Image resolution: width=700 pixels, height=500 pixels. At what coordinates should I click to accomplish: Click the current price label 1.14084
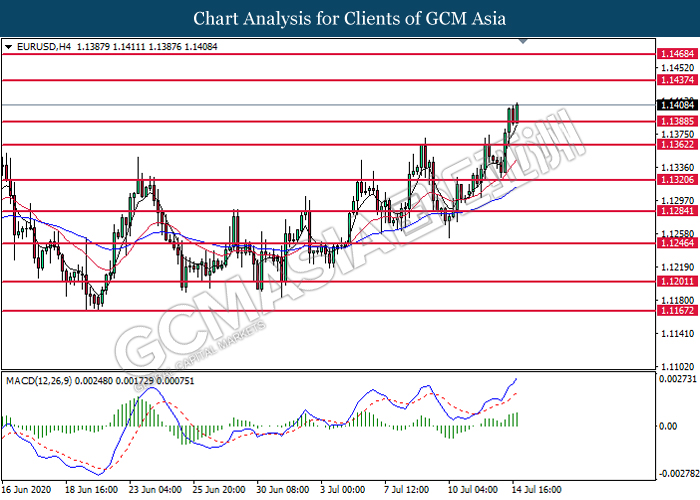tap(677, 105)
